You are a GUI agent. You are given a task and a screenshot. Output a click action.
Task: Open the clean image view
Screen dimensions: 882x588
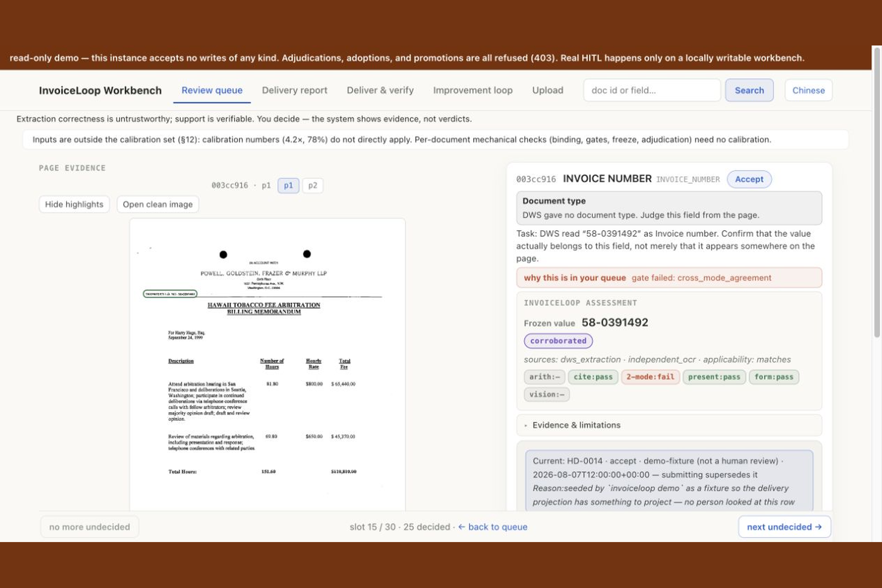click(x=158, y=204)
